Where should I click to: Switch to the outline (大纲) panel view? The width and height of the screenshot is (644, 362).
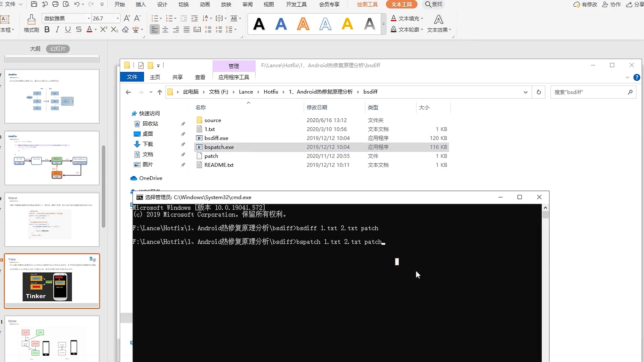(x=35, y=49)
